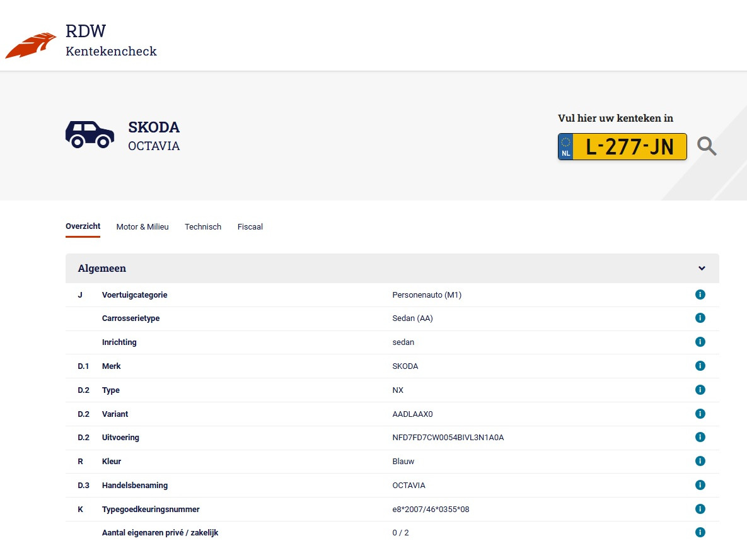Click the license plate input field L-277-JN
The image size is (747, 560).
pyautogui.click(x=629, y=147)
